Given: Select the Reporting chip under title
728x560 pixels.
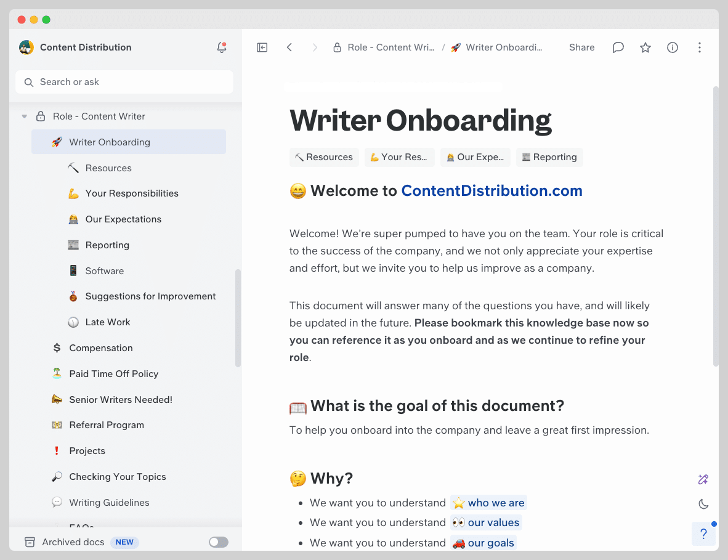Looking at the screenshot, I should pos(549,157).
